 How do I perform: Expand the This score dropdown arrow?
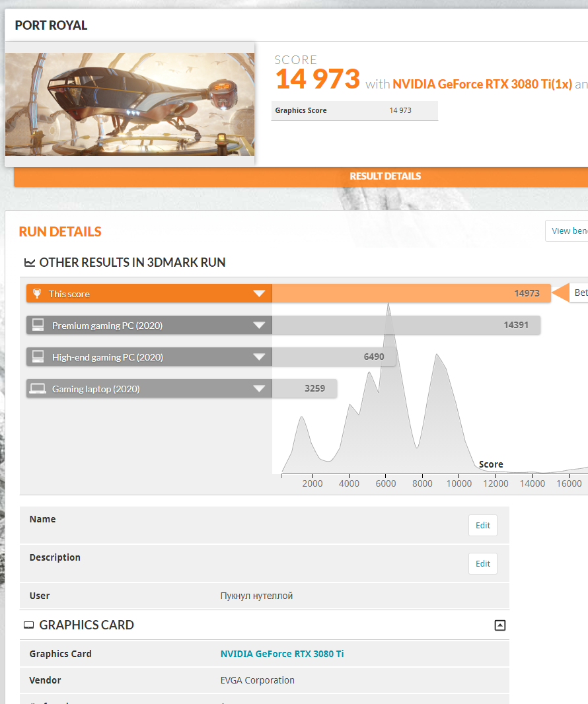259,294
